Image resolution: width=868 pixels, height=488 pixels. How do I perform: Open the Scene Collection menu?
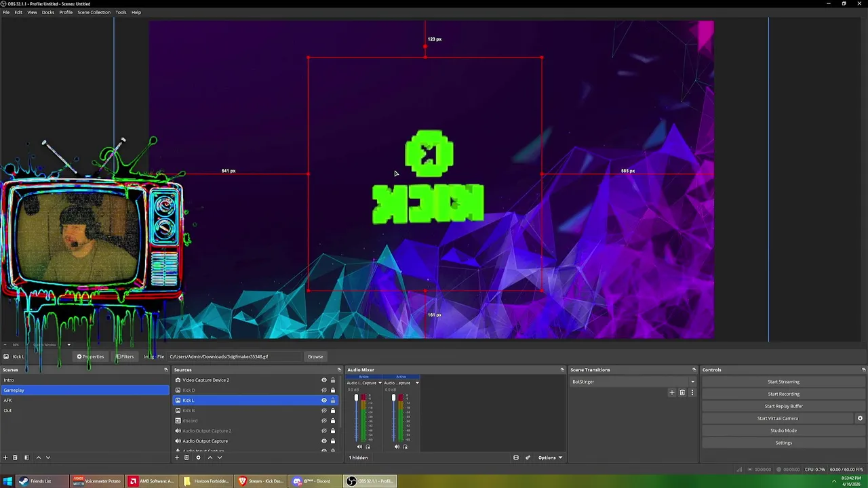click(94, 12)
